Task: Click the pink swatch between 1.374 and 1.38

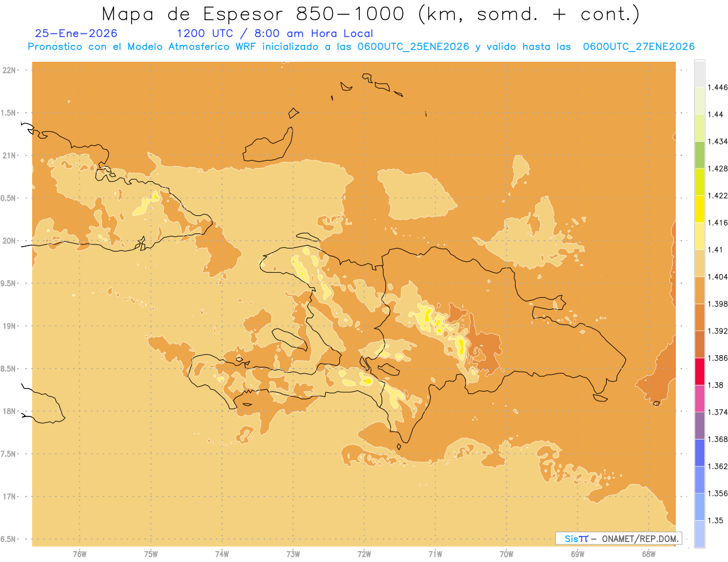Action: pyautogui.click(x=699, y=398)
